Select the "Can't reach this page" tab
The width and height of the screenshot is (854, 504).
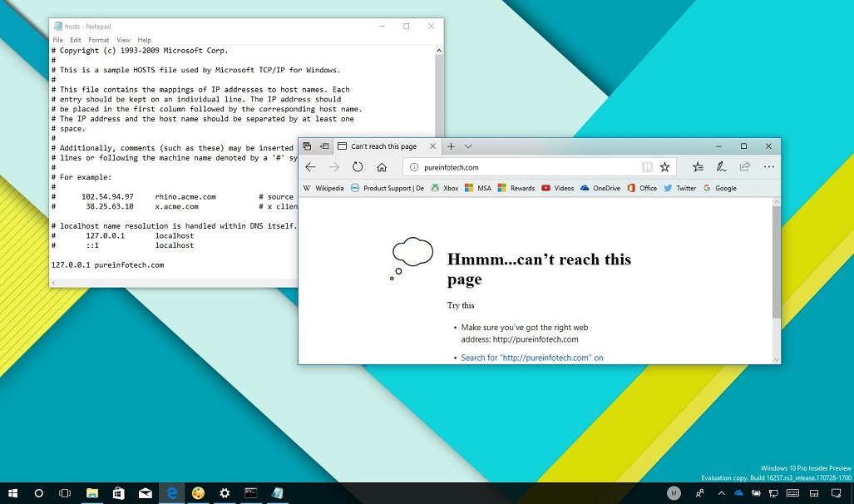pos(383,146)
